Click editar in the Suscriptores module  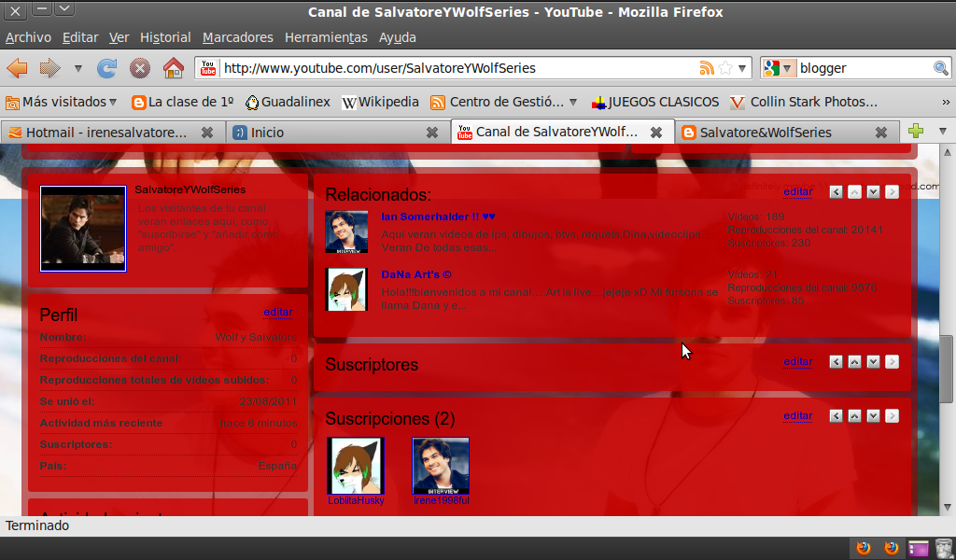click(x=797, y=361)
